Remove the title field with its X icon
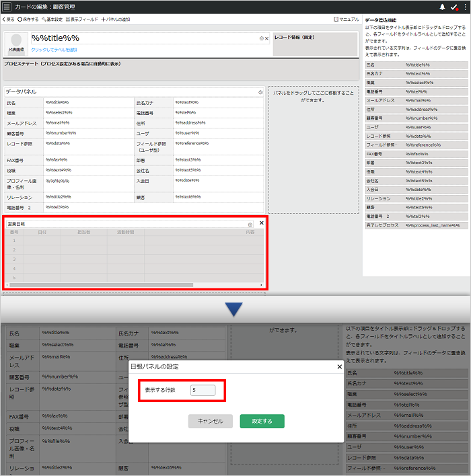 click(x=266, y=38)
